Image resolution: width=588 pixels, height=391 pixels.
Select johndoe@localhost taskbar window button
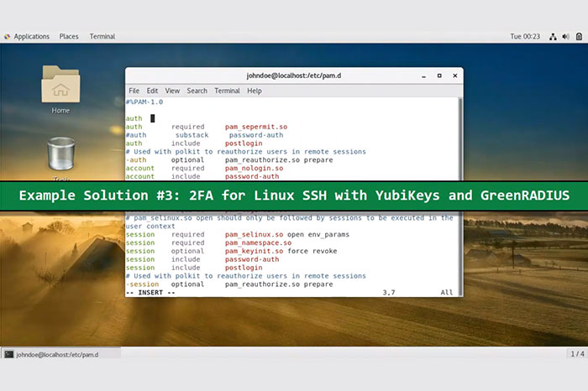click(x=50, y=354)
